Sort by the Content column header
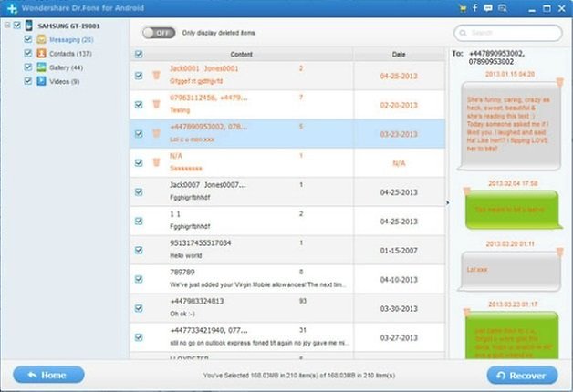The image size is (573, 392). [x=242, y=54]
